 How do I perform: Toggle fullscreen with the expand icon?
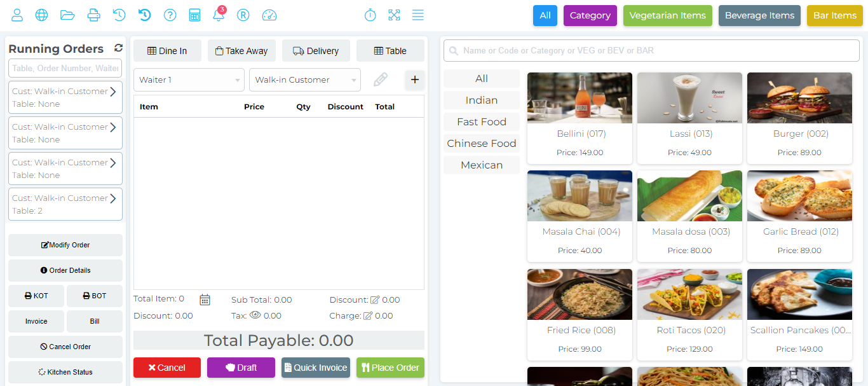394,15
